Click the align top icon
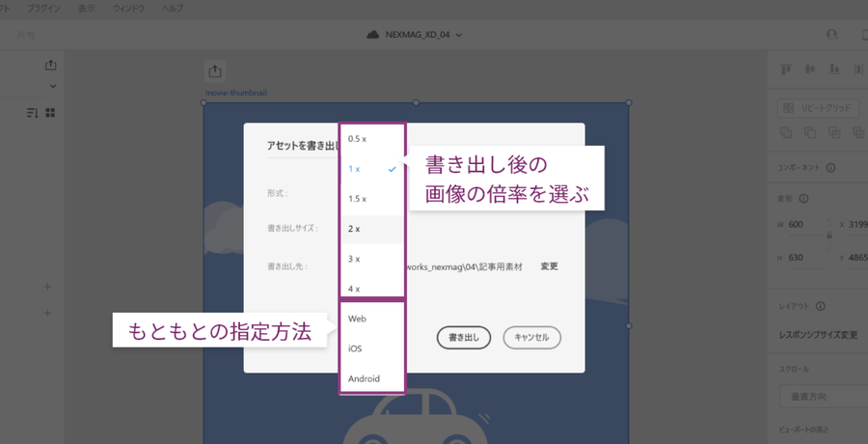The height and width of the screenshot is (444, 868). point(785,69)
